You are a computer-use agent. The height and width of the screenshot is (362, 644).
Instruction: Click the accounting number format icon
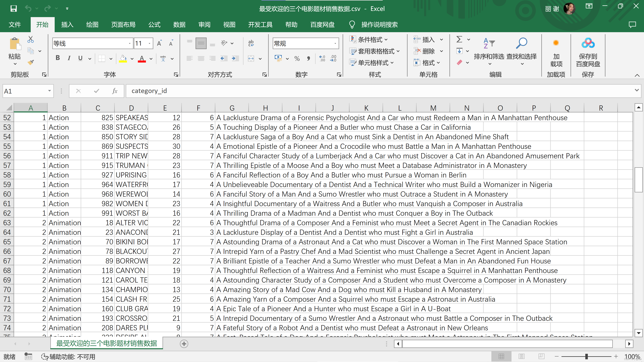(278, 58)
